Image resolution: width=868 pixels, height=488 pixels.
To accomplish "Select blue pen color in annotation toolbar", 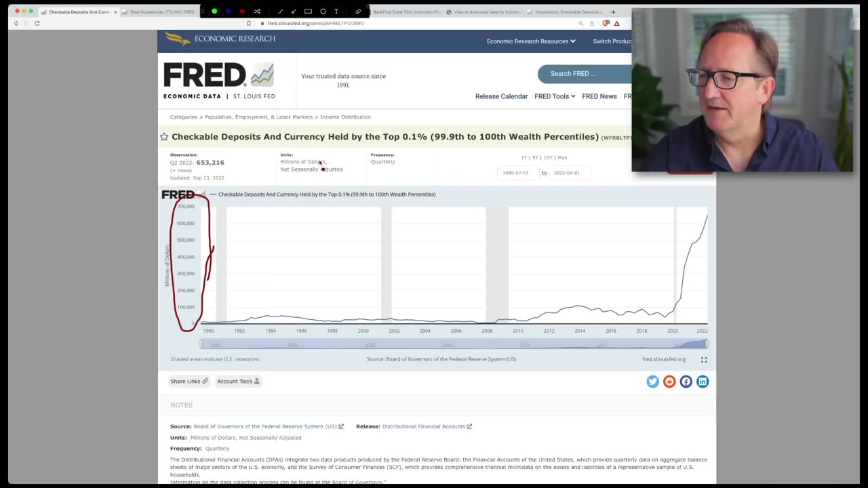I will pyautogui.click(x=229, y=12).
